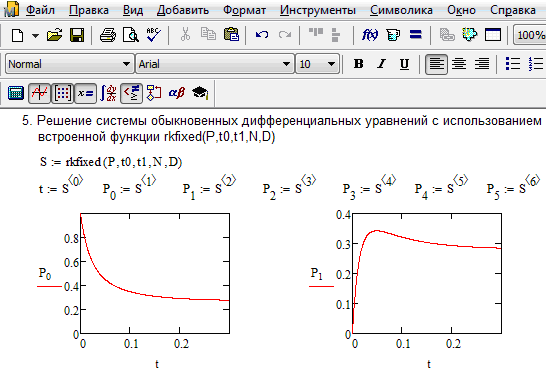Cut selection with scissors icon
Viewport: 546px width, 369px height.
click(185, 35)
